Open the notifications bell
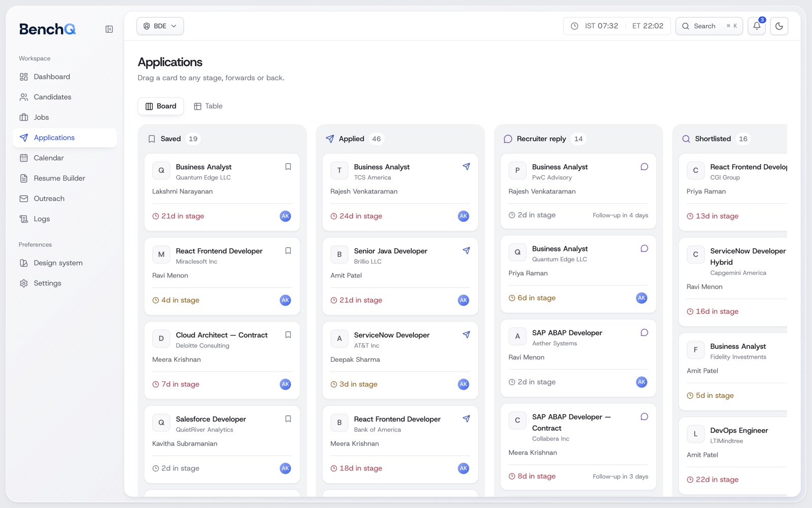The height and width of the screenshot is (508, 812). point(757,26)
